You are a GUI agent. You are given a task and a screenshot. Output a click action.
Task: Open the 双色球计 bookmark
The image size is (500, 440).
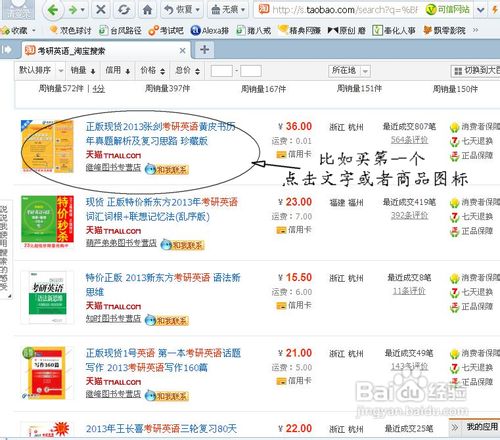70,31
